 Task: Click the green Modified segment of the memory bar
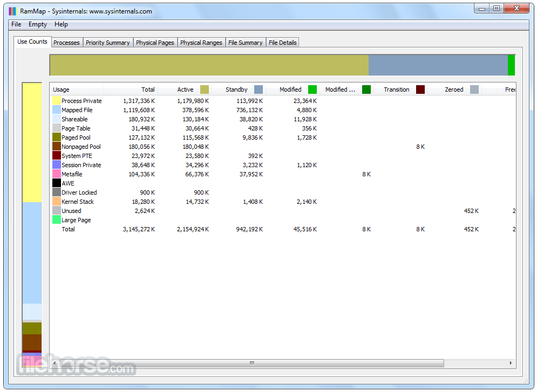pyautogui.click(x=511, y=65)
